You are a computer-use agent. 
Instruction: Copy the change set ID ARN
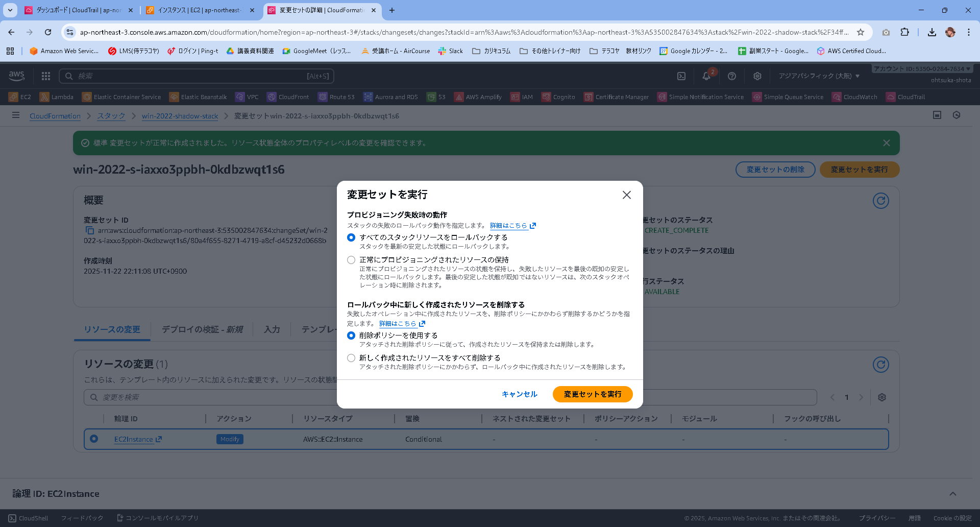click(x=90, y=230)
